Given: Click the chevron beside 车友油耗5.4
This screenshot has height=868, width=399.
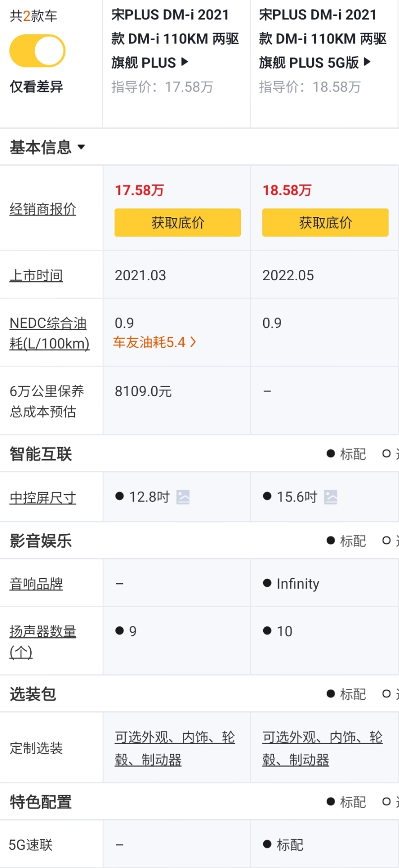Looking at the screenshot, I should (x=193, y=342).
